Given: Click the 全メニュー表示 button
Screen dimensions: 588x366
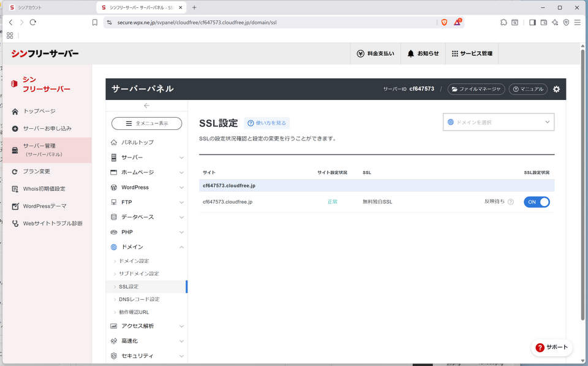Looking at the screenshot, I should pyautogui.click(x=146, y=123).
